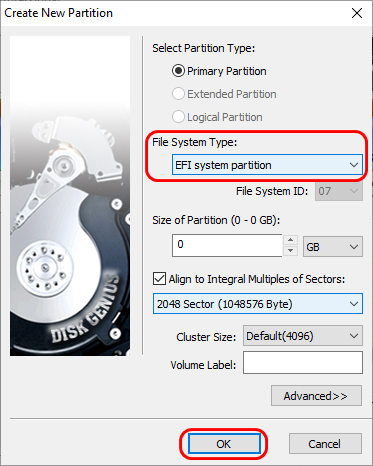Open the GB size unit dropdown
Viewport: 373px width, 466px height.
333,247
